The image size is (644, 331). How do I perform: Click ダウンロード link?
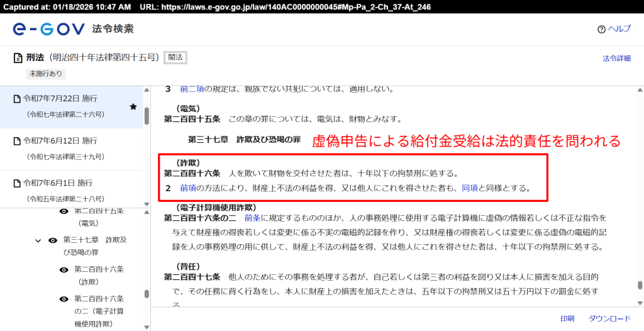[x=609, y=318]
